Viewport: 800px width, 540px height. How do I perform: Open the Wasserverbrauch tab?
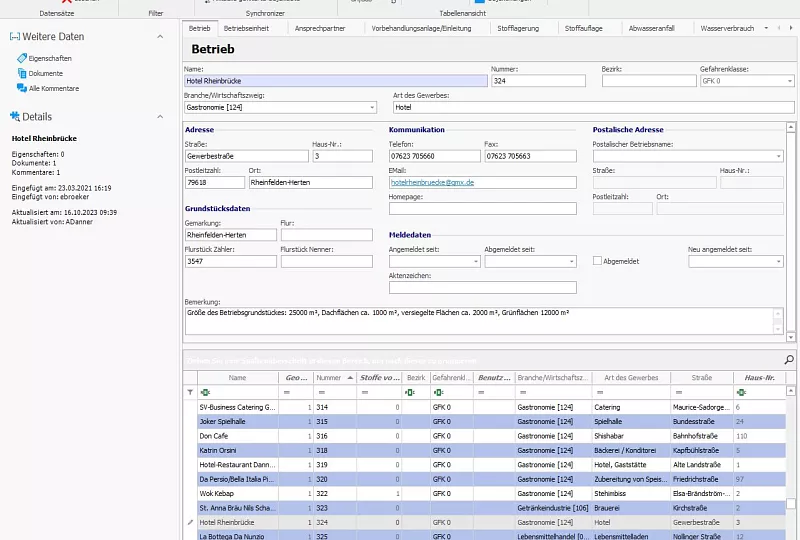click(727, 28)
